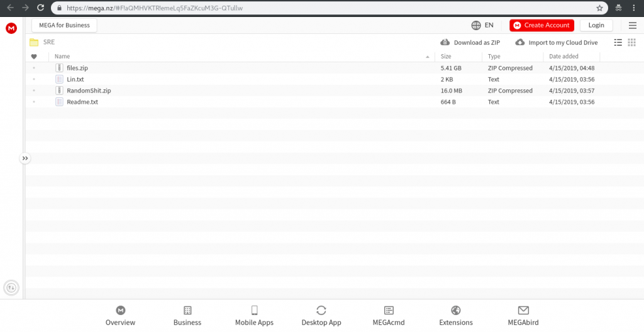This screenshot has width=644, height=332.
Task: Click the EN language label
Action: point(489,25)
